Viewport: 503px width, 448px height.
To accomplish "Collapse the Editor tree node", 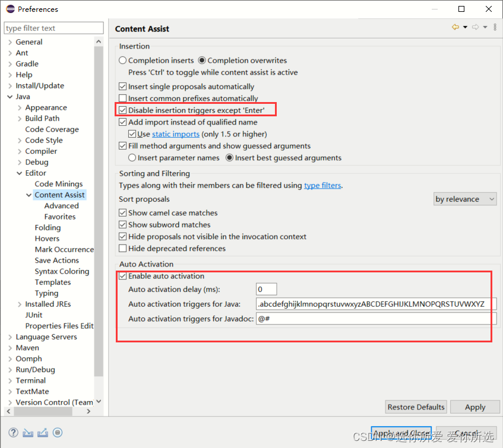I will 20,173.
